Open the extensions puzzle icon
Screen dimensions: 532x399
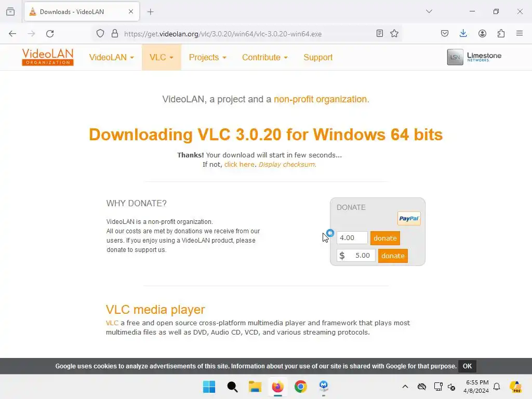[501, 34]
